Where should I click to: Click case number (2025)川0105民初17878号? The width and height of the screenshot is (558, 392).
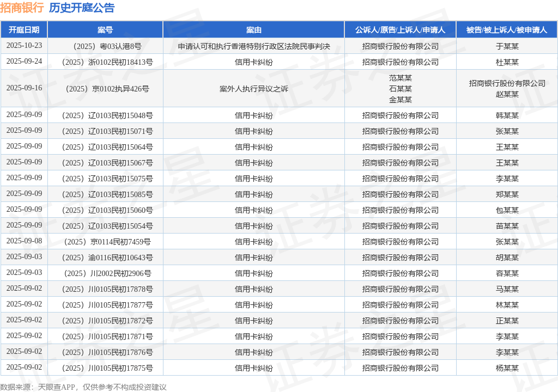coord(105,289)
